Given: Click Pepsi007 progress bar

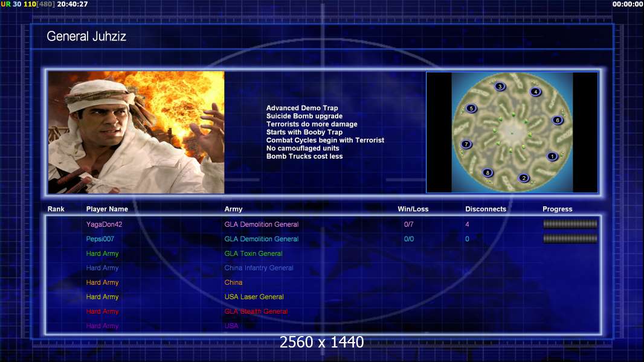Looking at the screenshot, I should click(570, 238).
